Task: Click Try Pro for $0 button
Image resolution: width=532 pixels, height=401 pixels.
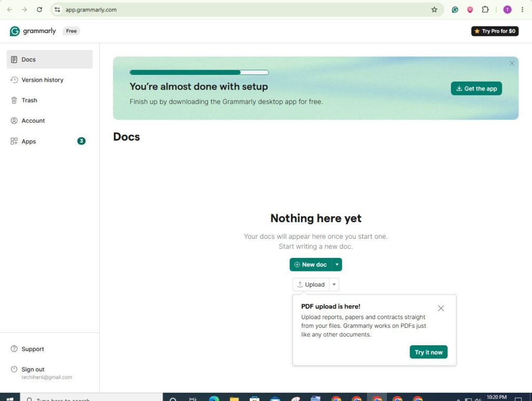Action: tap(495, 31)
